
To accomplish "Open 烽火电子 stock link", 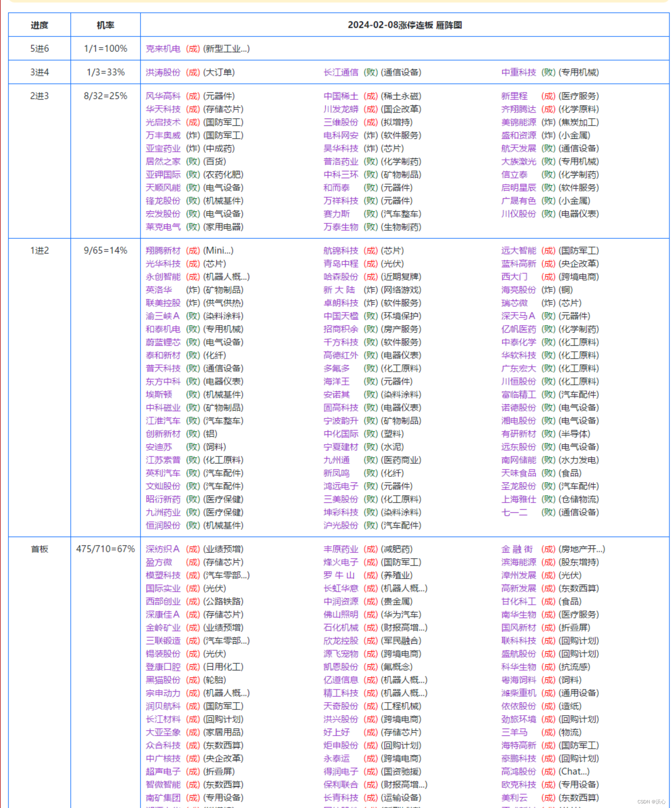I will 341,562.
